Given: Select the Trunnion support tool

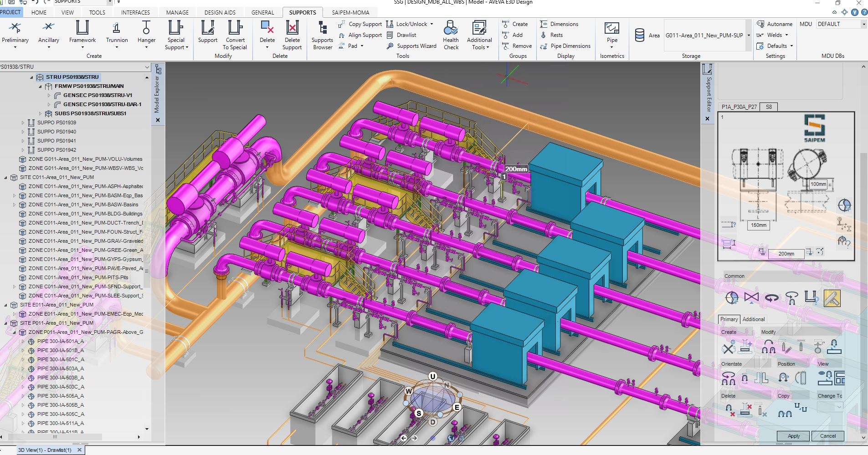Looking at the screenshot, I should pyautogui.click(x=117, y=29).
